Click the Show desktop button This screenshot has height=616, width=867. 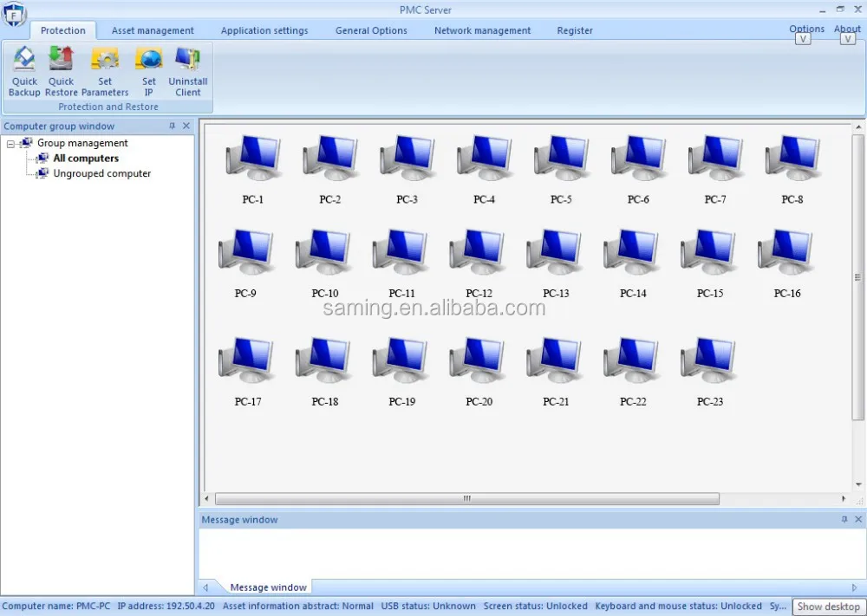click(829, 606)
